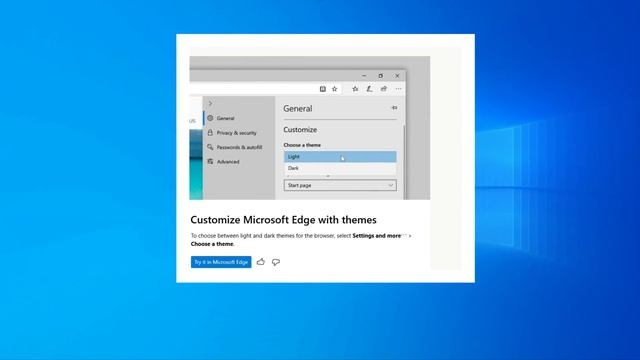Click the Edge theme settings illustration

point(309,128)
